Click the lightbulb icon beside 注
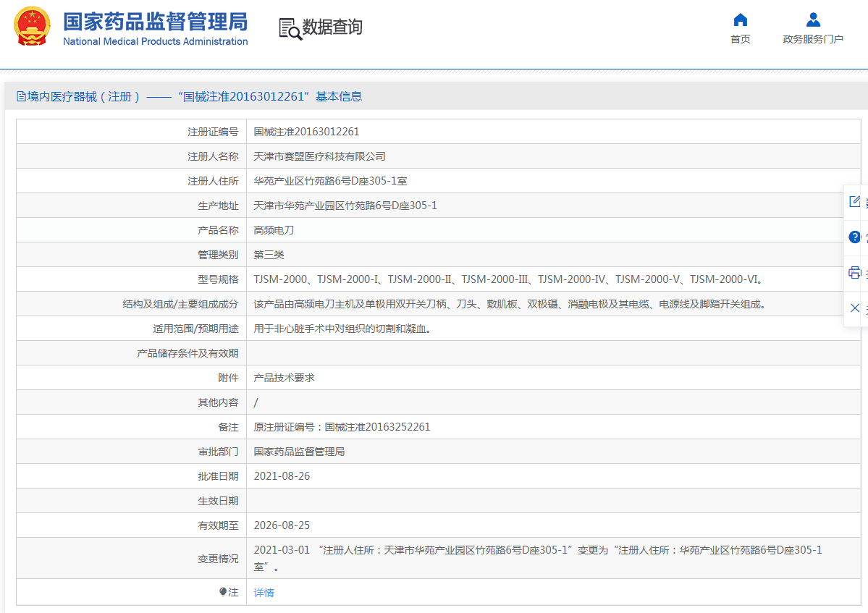Screen dimensions: 868x613 pos(223,592)
